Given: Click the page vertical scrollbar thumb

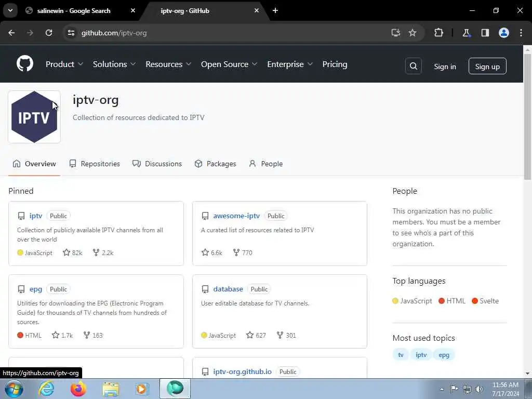Looking at the screenshot, I should [x=527, y=116].
